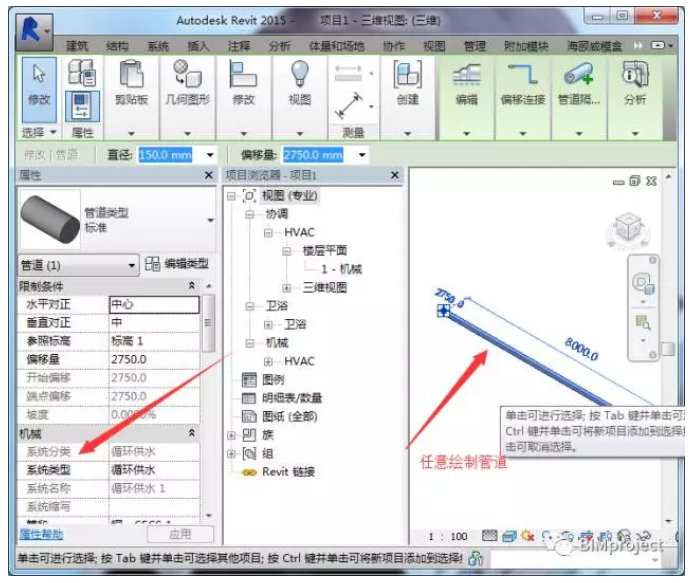Switch to the 附加模块 ribbon tab

pos(526,46)
